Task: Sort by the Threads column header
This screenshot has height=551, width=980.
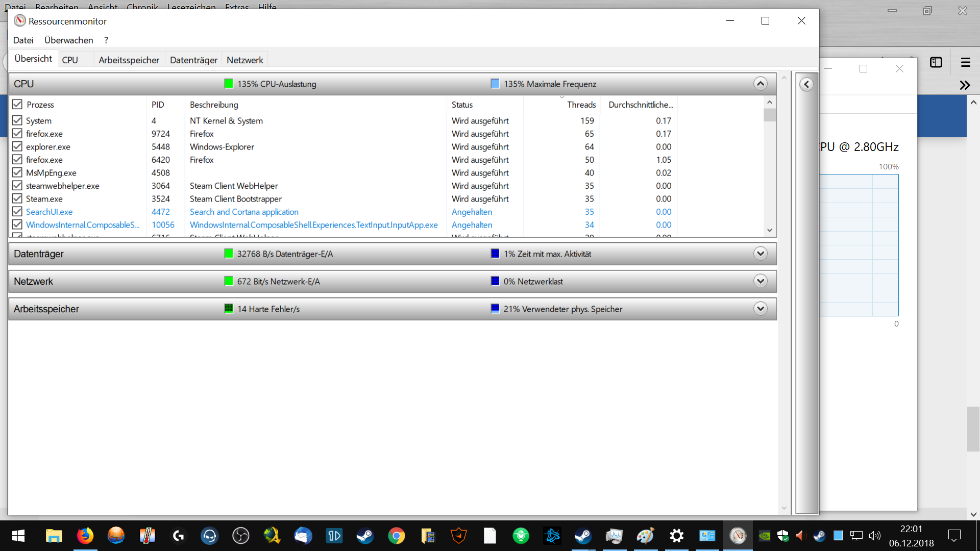Action: tap(581, 105)
